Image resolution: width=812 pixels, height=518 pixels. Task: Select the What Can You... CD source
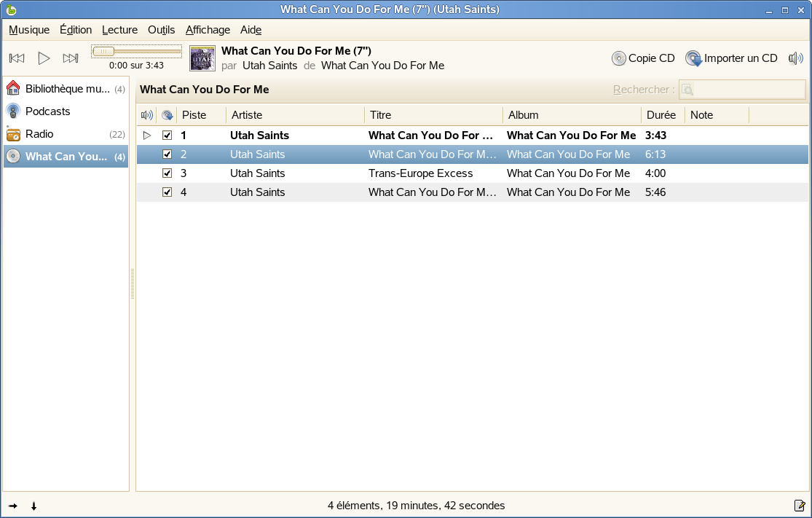tap(66, 157)
